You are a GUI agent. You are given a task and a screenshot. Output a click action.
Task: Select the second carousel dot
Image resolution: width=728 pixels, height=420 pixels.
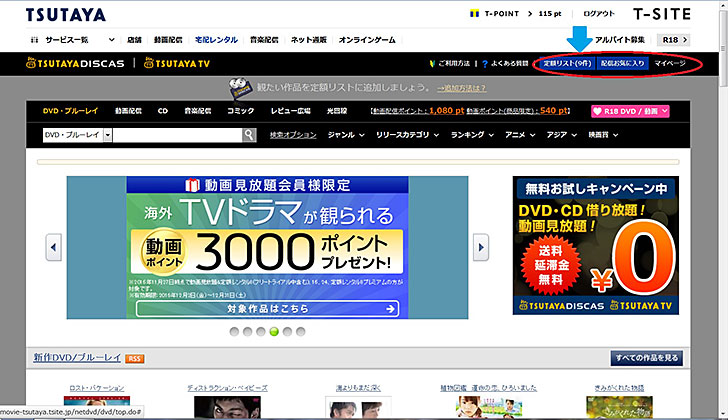point(247,331)
